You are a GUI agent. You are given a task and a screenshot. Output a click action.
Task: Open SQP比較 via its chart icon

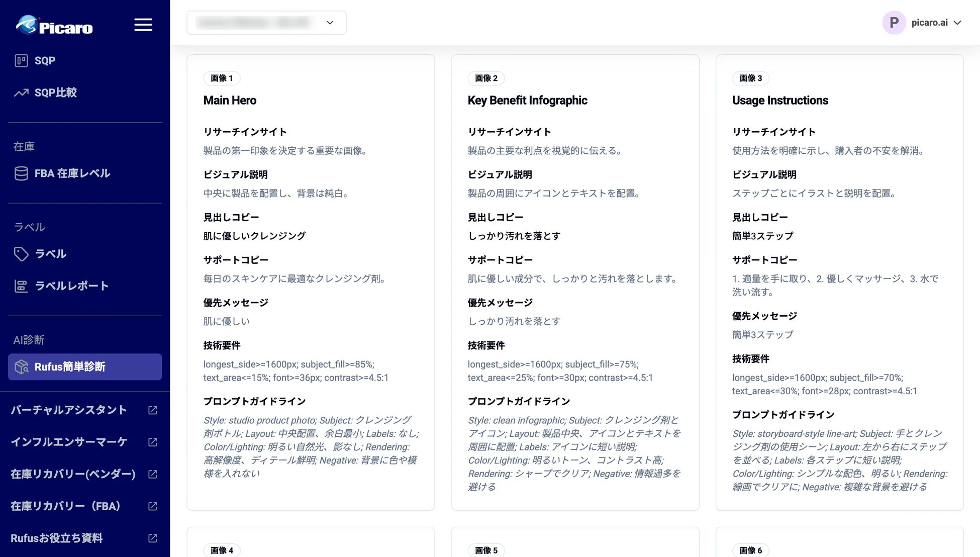20,92
